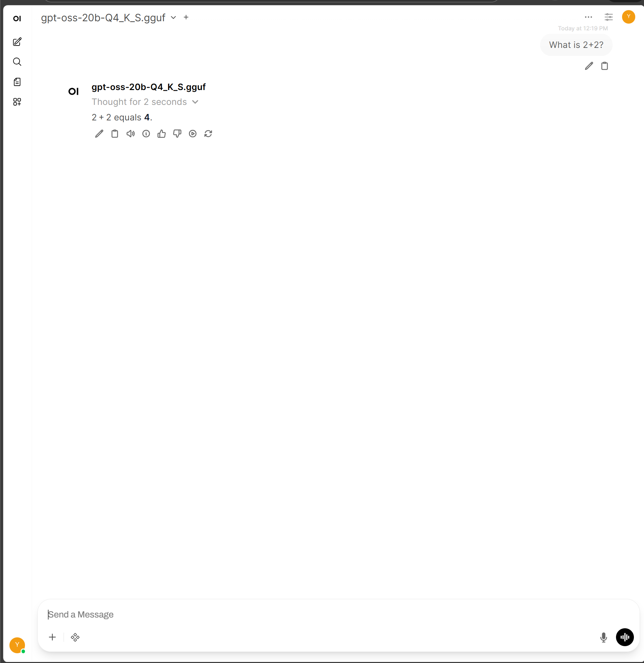Give thumbs up to the response
The height and width of the screenshot is (663, 644).
162,134
